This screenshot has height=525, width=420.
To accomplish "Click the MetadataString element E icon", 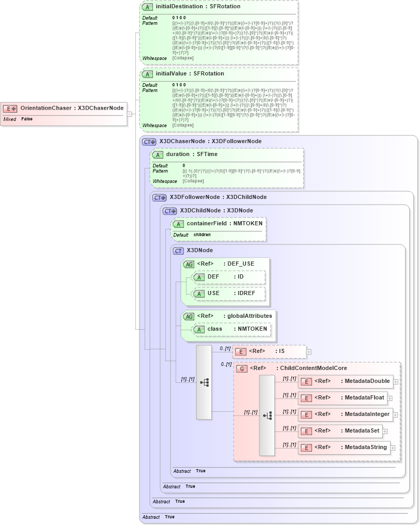I will [306, 448].
